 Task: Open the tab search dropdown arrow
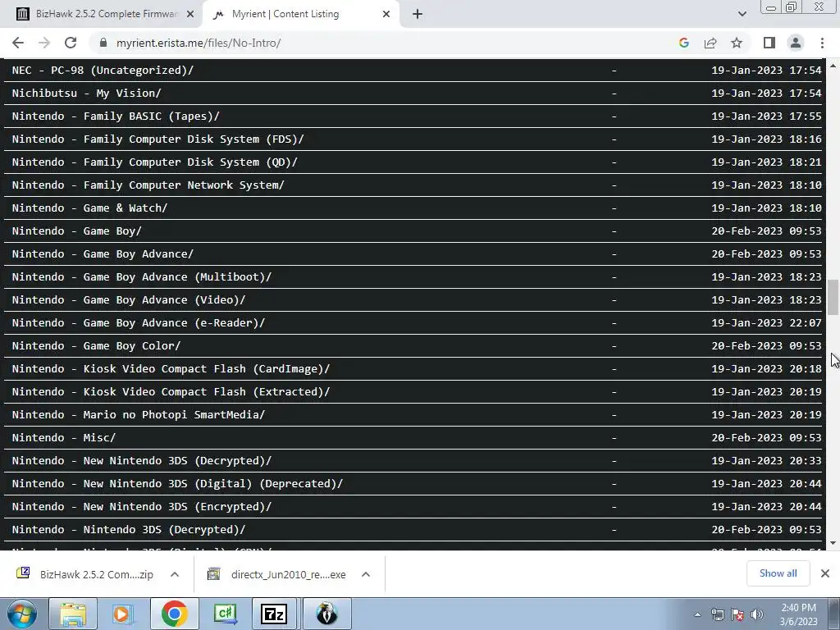(742, 14)
